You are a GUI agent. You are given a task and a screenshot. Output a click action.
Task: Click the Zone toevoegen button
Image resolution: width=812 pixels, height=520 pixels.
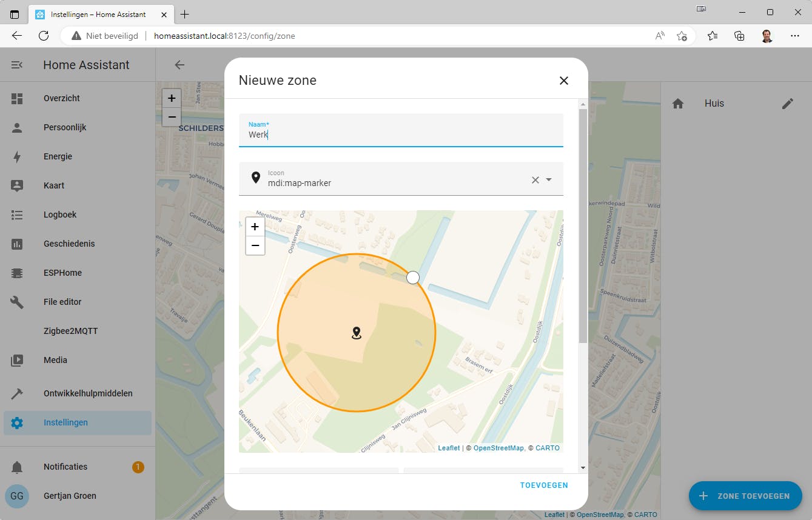(745, 496)
